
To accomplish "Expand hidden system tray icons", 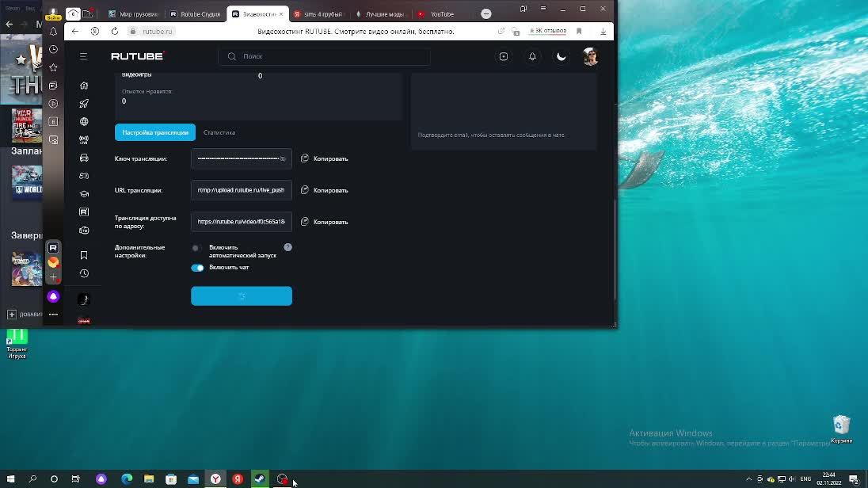I will click(x=749, y=479).
